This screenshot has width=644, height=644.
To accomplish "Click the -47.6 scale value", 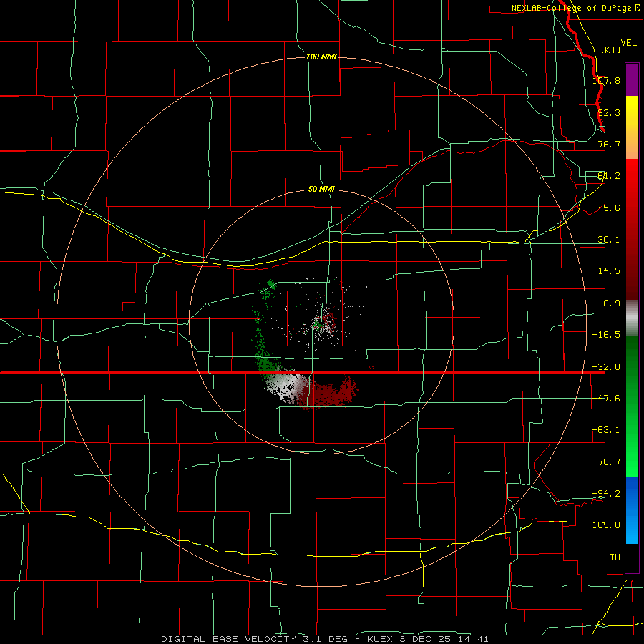I will (606, 399).
